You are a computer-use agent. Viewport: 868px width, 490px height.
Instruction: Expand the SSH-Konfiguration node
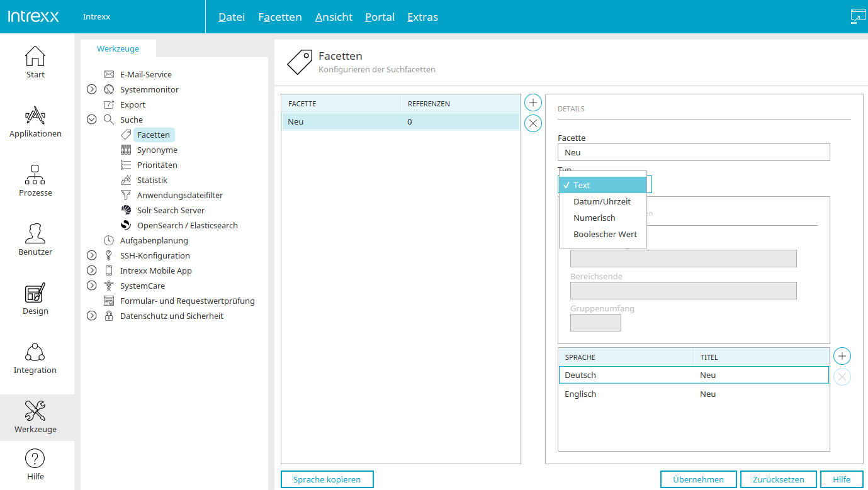tap(92, 255)
